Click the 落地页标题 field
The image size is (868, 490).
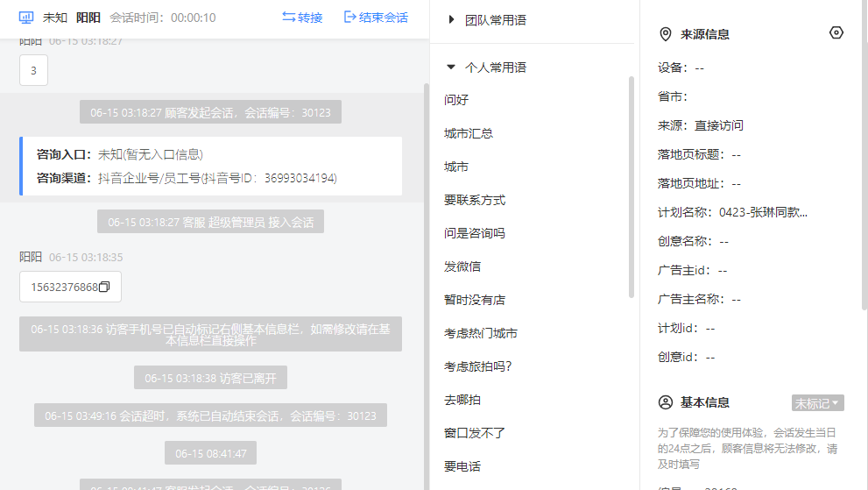699,154
